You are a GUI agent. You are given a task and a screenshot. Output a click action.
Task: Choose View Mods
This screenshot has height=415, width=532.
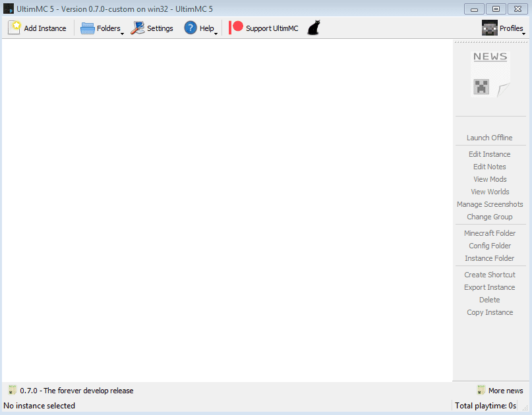490,179
